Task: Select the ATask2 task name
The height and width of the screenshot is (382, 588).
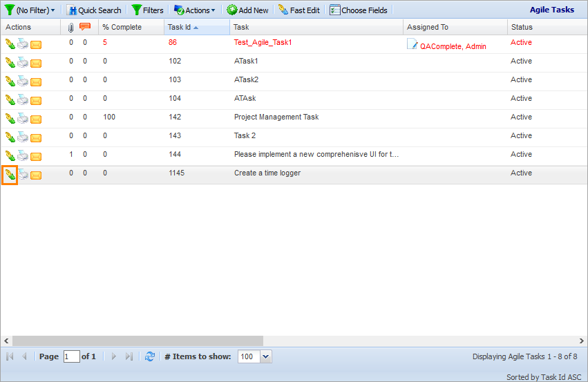Action: pos(247,79)
